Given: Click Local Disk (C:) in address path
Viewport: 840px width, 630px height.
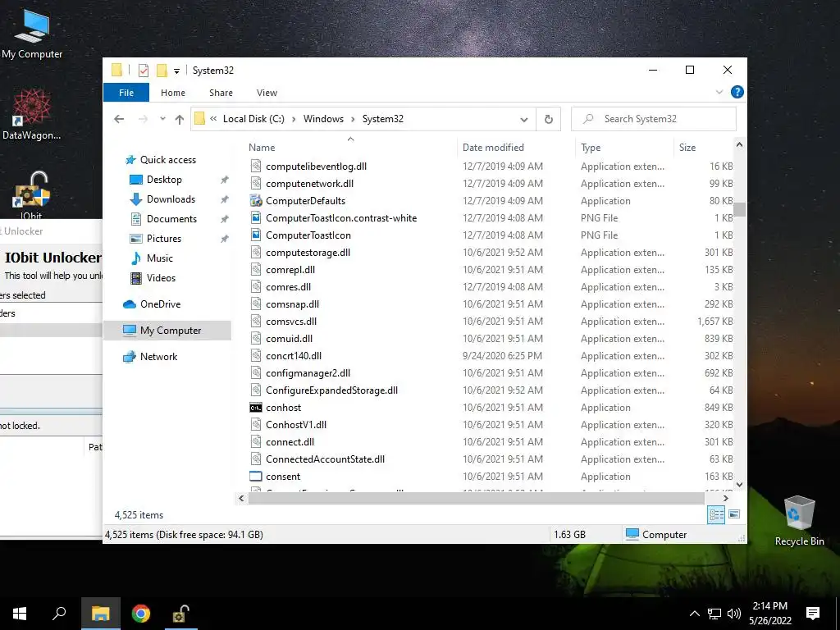Looking at the screenshot, I should pyautogui.click(x=253, y=119).
